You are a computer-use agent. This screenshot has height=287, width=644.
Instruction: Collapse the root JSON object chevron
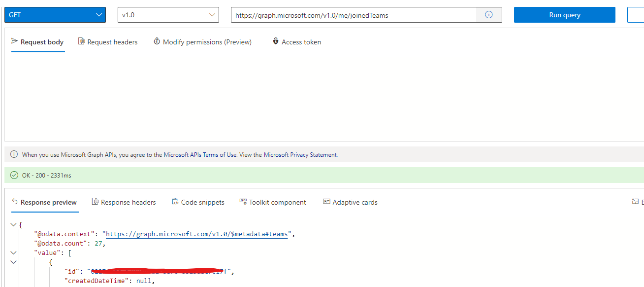tap(13, 224)
